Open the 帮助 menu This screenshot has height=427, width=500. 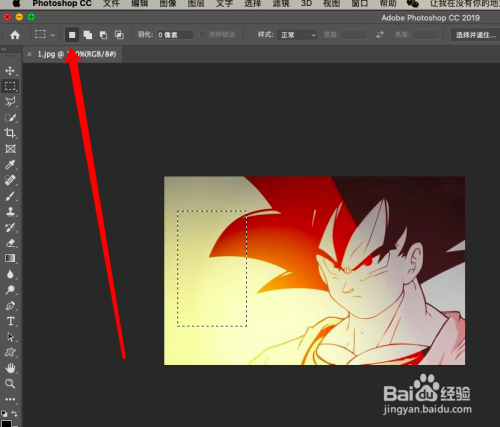[x=388, y=4]
